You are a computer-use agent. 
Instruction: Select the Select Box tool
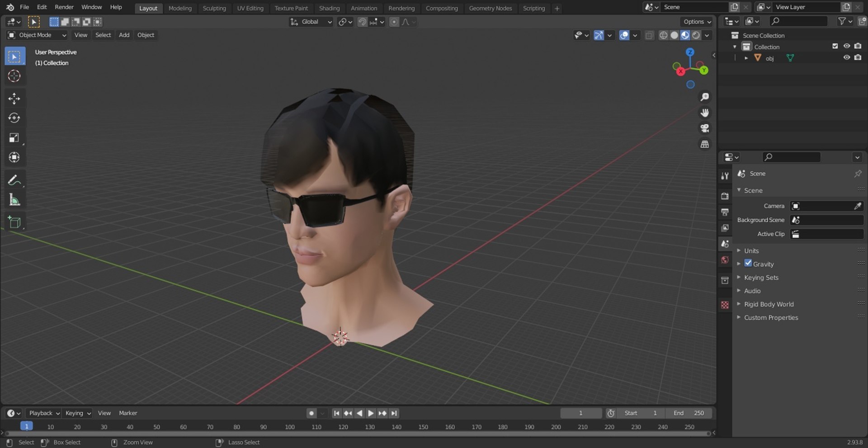click(x=14, y=57)
